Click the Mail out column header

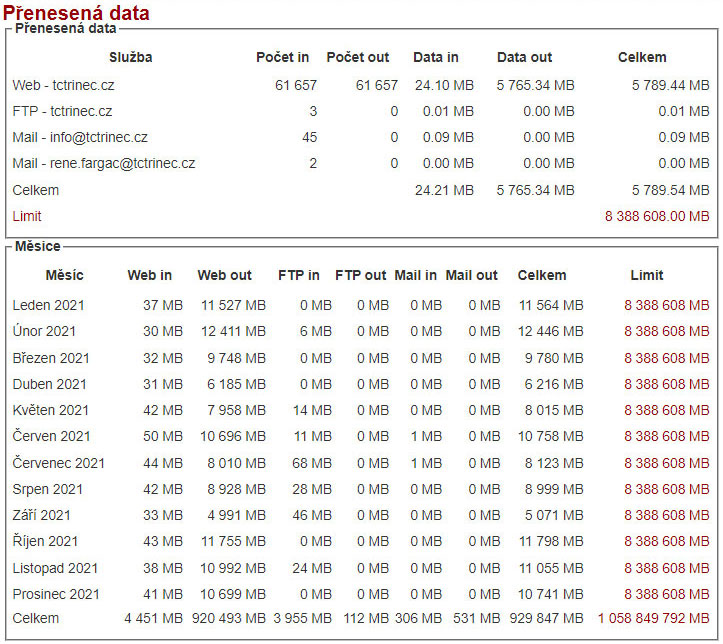pyautogui.click(x=471, y=275)
